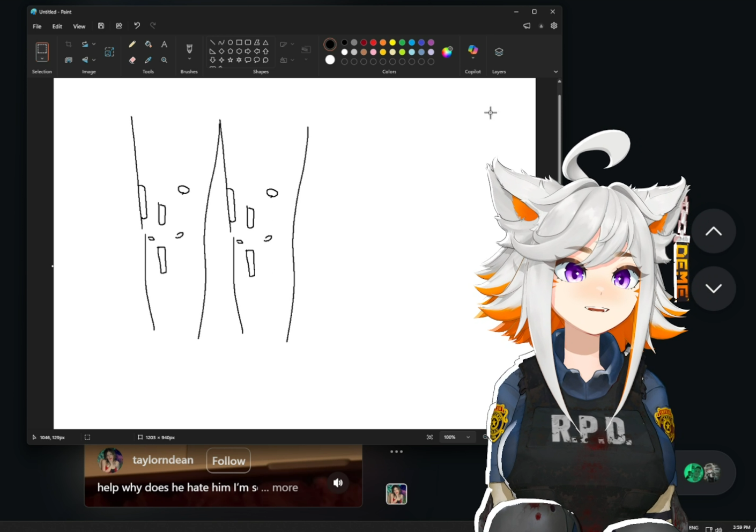Click the Redo arrow icon

pyautogui.click(x=153, y=26)
